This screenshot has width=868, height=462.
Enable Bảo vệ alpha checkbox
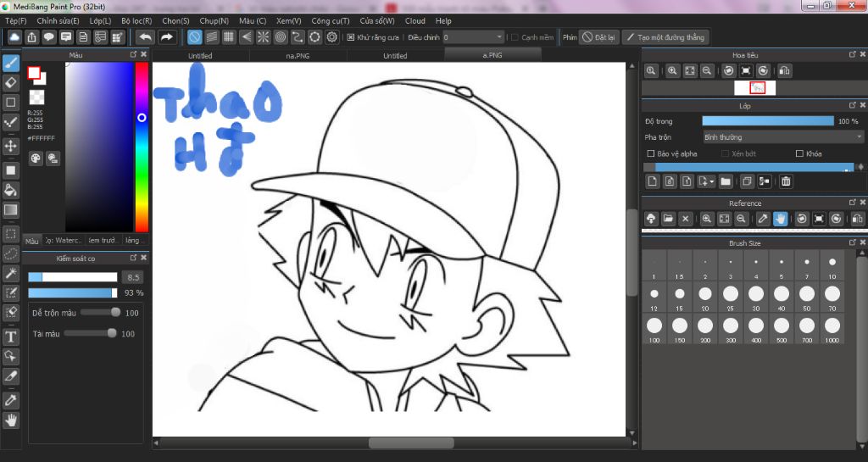tap(650, 153)
